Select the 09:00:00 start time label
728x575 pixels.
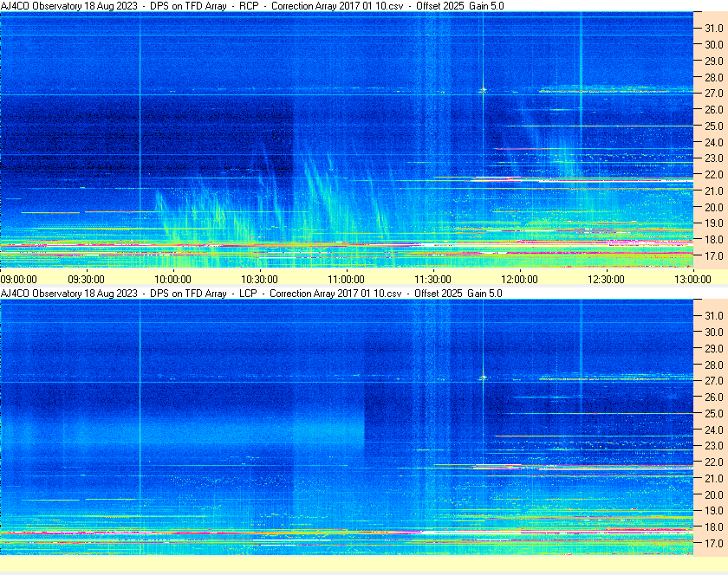point(19,279)
